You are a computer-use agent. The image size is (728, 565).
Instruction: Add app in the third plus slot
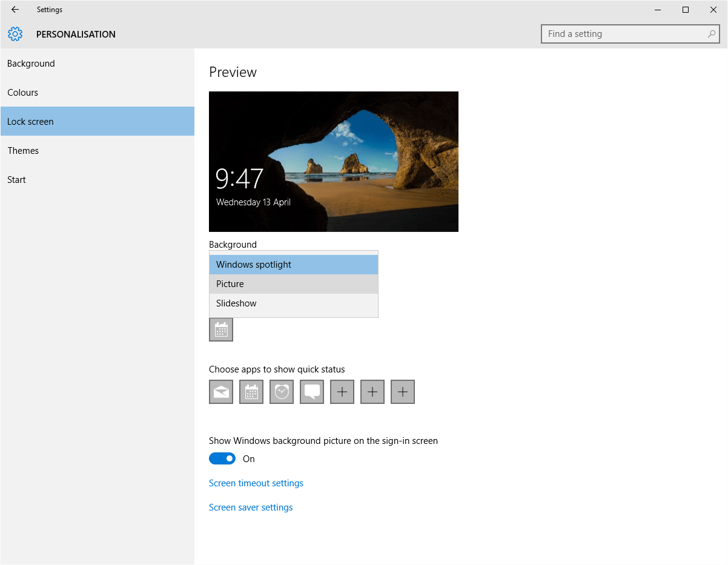click(403, 392)
